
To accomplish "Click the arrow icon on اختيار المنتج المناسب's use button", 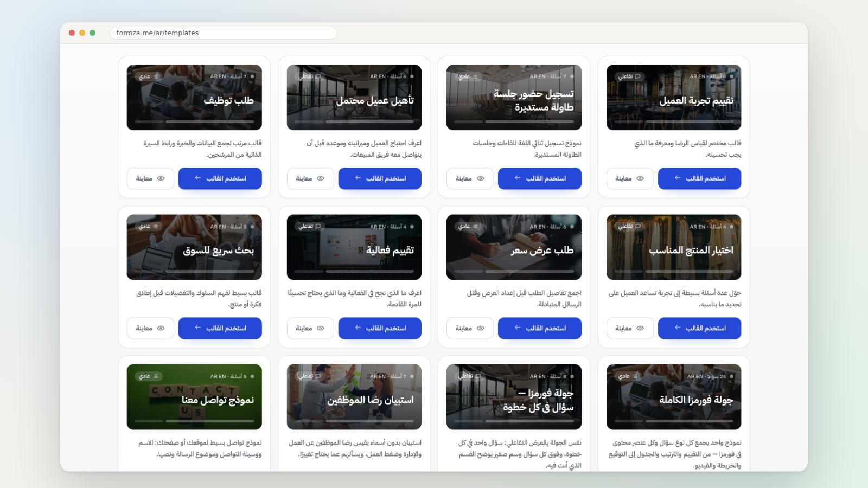I will [x=678, y=328].
